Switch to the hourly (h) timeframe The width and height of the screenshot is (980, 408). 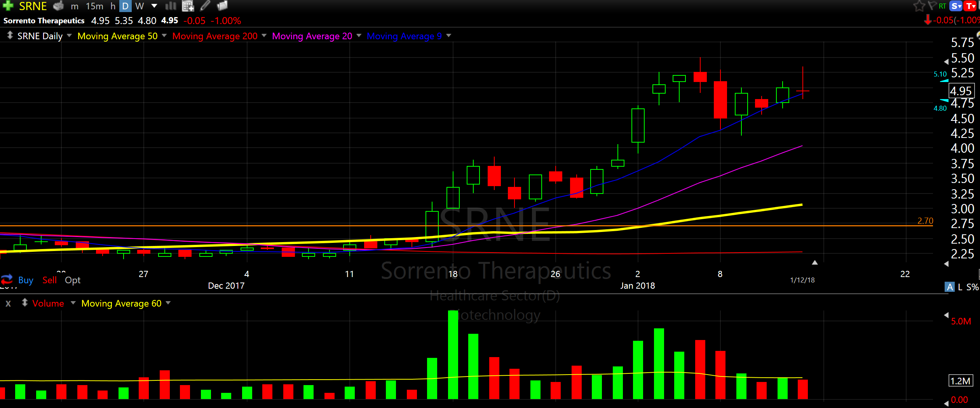(113, 6)
